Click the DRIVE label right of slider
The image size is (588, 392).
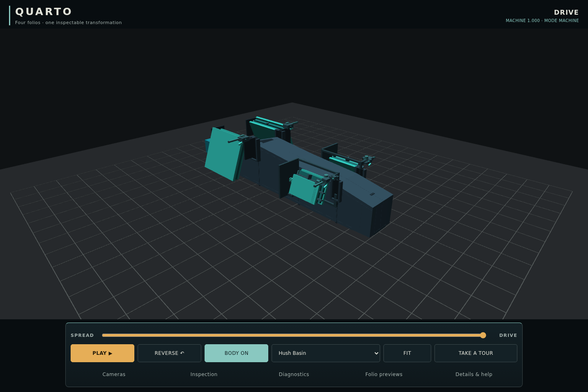click(x=508, y=335)
